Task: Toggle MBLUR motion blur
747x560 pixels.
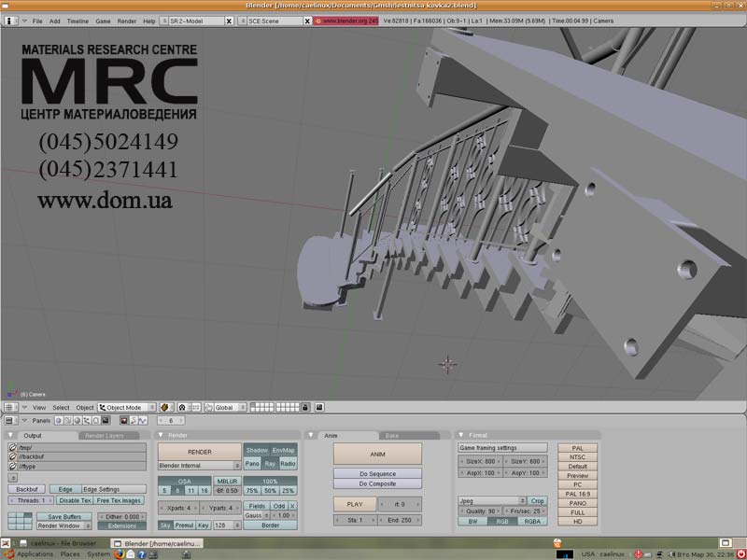Action: (227, 482)
